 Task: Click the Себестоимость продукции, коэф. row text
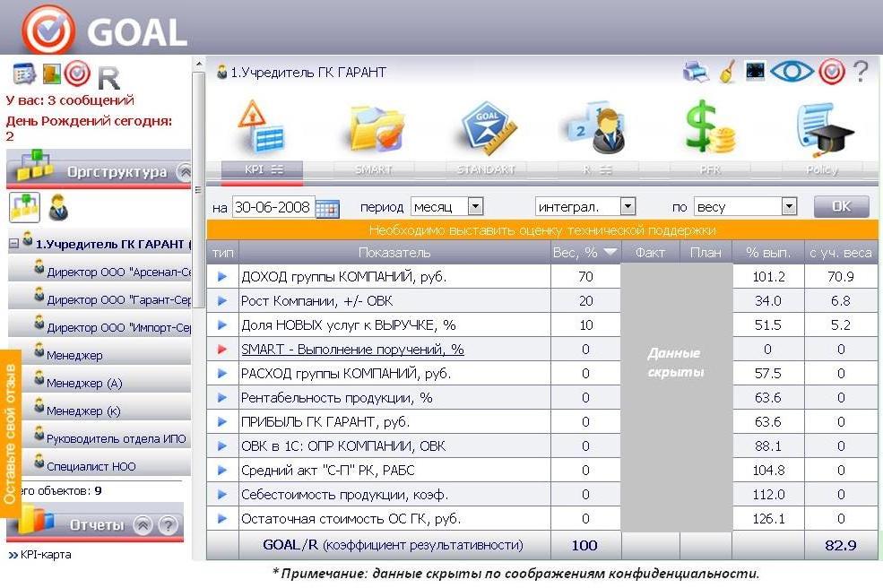pos(344,495)
